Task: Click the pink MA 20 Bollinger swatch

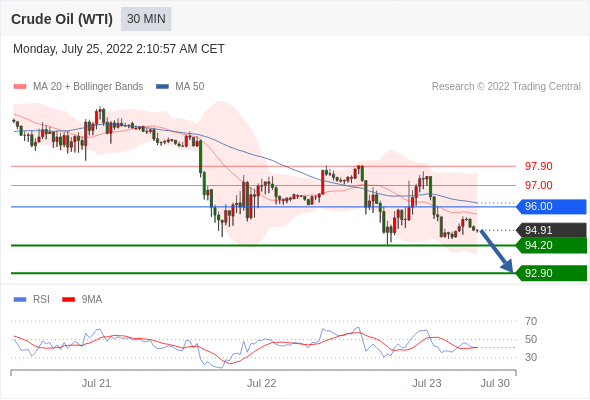Action: [20, 87]
